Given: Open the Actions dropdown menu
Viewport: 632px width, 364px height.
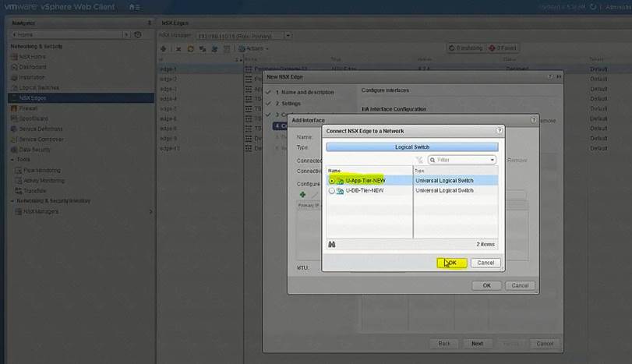Looking at the screenshot, I should (x=254, y=48).
